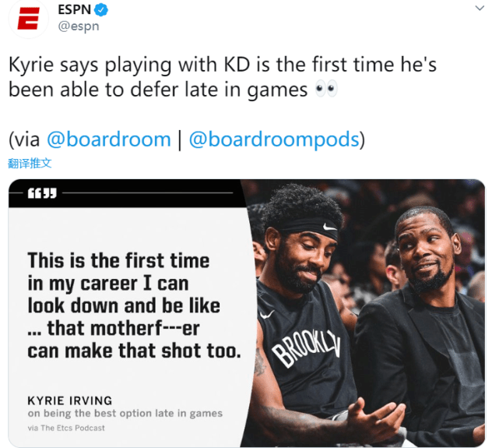499x448 pixels.
Task: Click the Nike swoosh on the jersey
Action: pyautogui.click(x=267, y=314)
